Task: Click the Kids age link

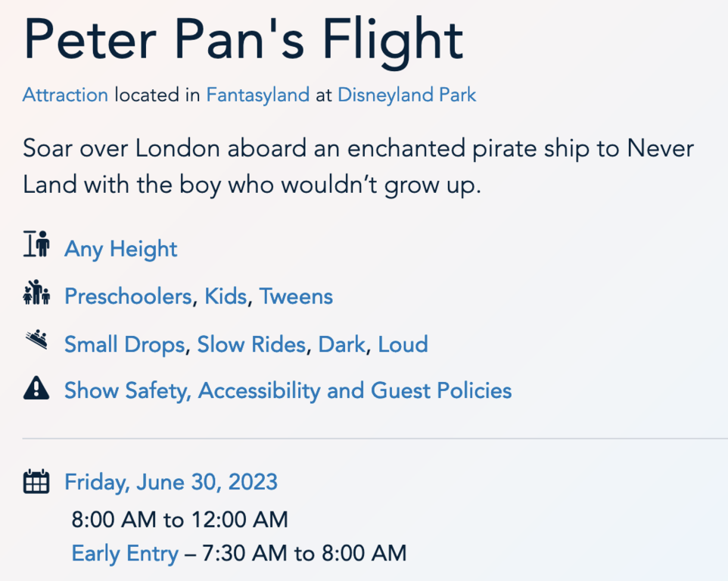Action: click(226, 297)
